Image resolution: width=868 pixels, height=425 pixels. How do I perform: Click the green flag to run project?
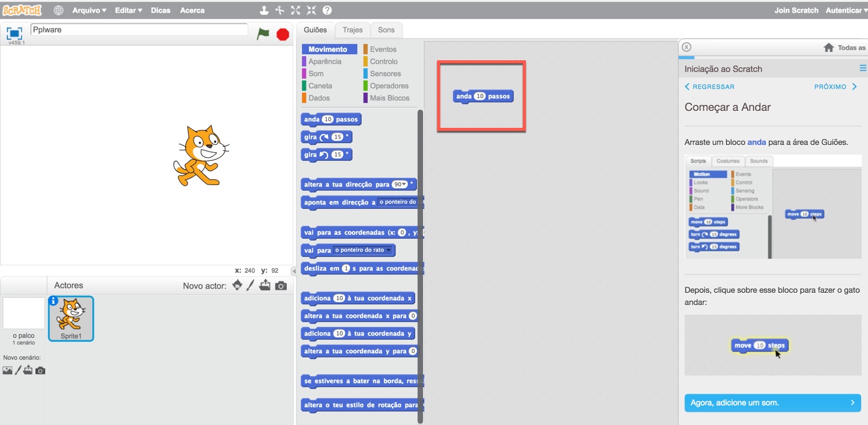pyautogui.click(x=263, y=34)
